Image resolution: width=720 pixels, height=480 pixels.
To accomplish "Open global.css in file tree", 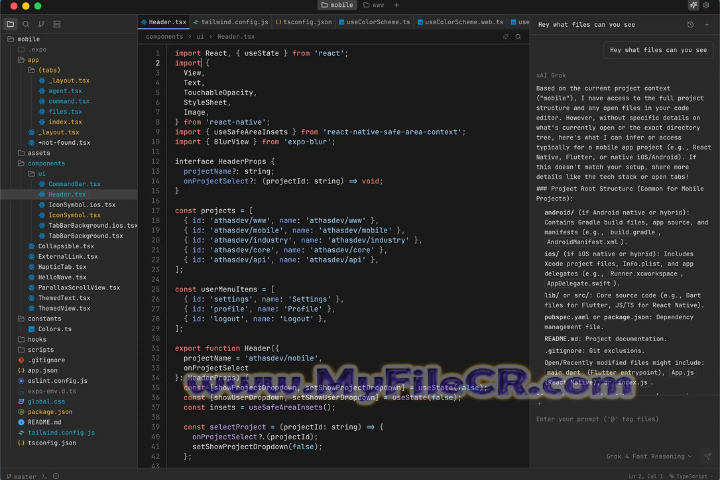I will pos(41,402).
